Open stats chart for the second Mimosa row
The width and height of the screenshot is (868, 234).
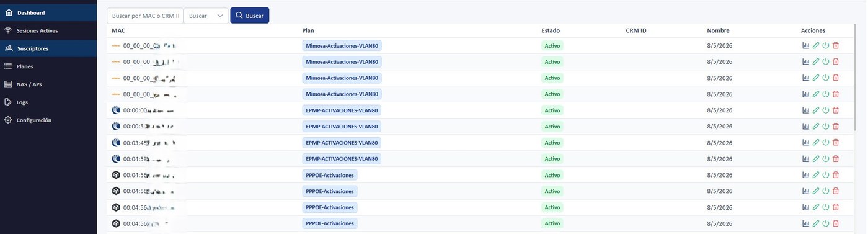coord(806,61)
